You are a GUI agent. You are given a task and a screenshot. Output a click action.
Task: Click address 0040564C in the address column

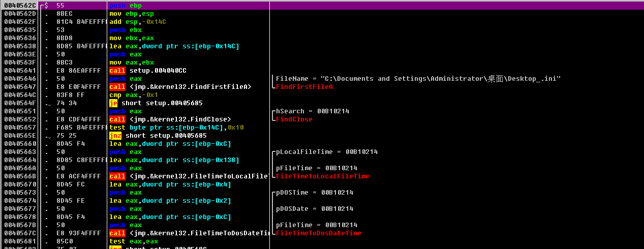(x=20, y=95)
